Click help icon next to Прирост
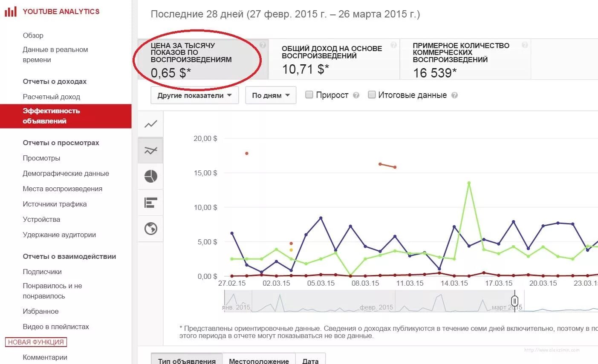Screen dimensions: 598x364 pyautogui.click(x=356, y=95)
